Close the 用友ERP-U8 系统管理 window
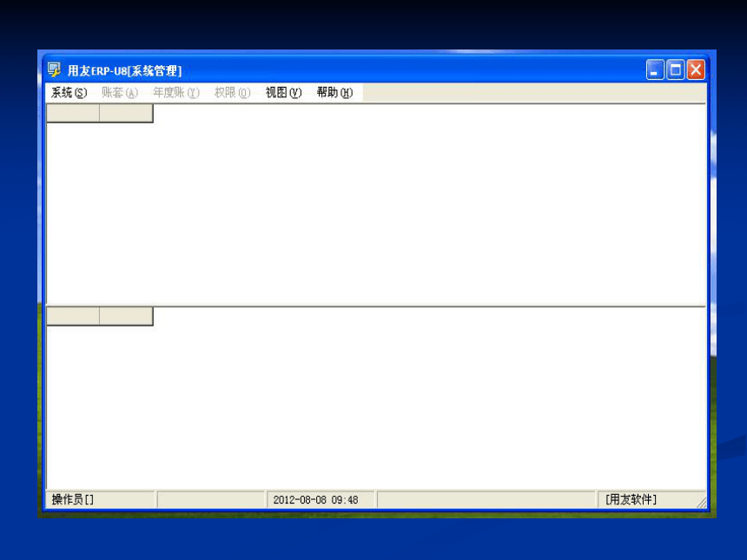The width and height of the screenshot is (747, 560). [x=696, y=70]
